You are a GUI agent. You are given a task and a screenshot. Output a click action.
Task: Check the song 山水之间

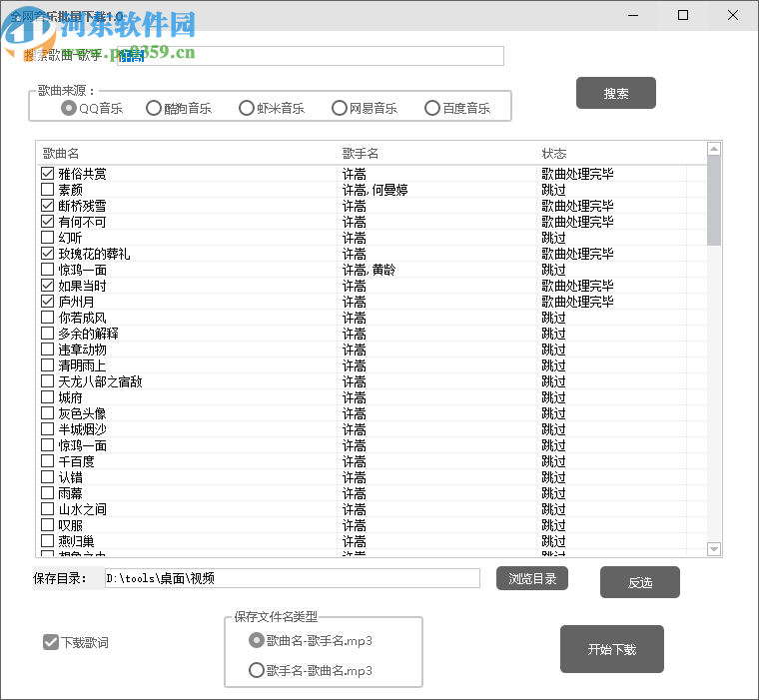(48, 509)
